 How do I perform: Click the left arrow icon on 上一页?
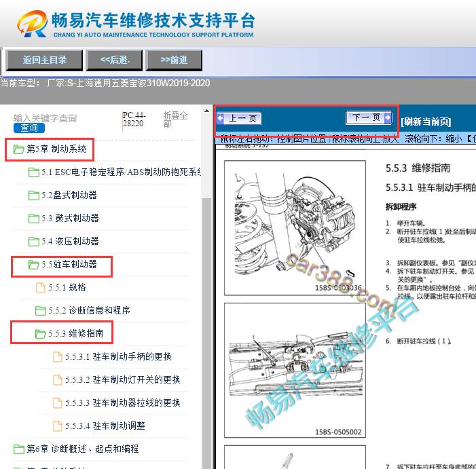(x=221, y=118)
